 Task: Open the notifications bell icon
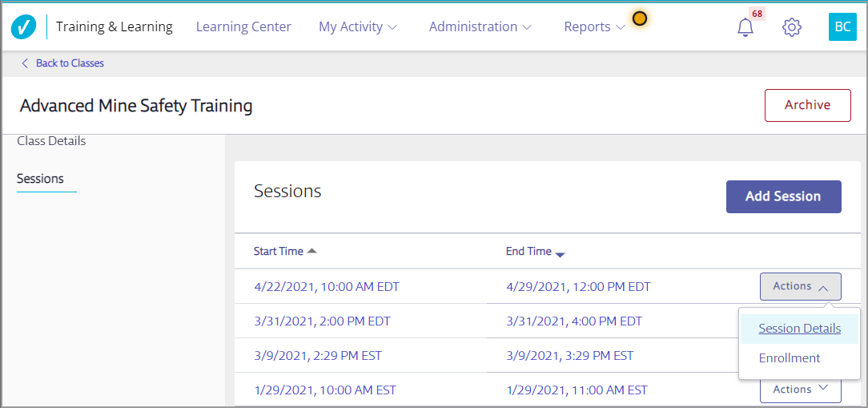[x=745, y=27]
